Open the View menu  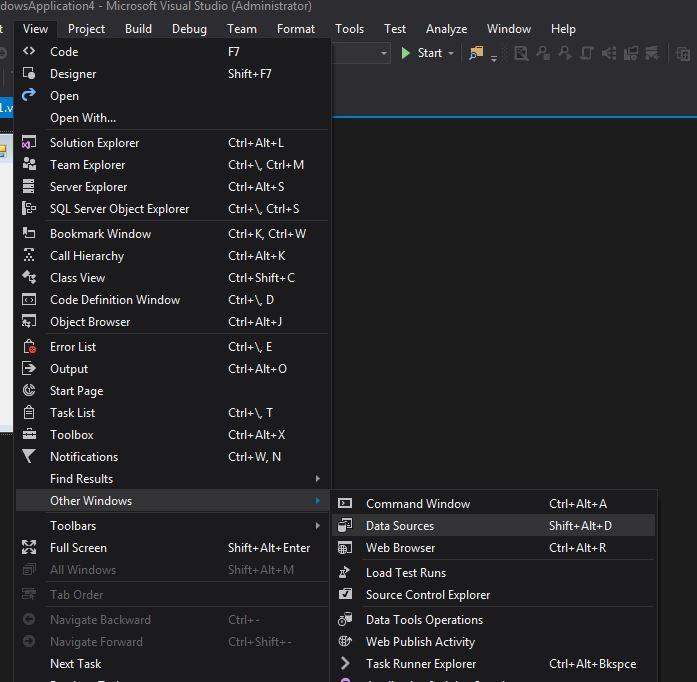35,29
